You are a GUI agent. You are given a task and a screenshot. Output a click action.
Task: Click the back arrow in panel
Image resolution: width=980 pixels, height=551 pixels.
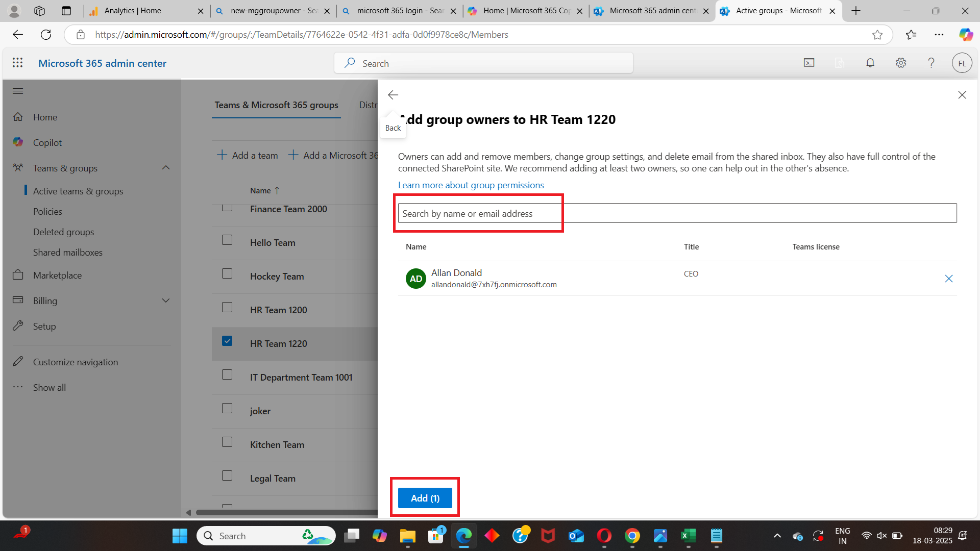(393, 95)
